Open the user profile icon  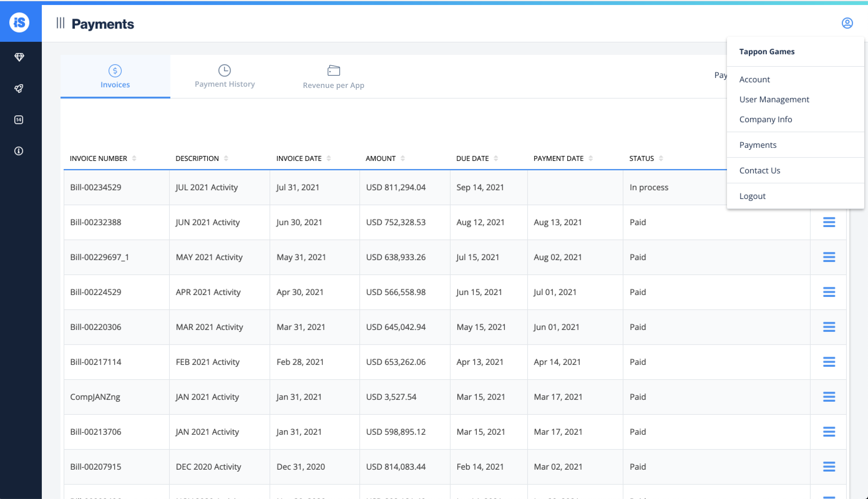847,23
